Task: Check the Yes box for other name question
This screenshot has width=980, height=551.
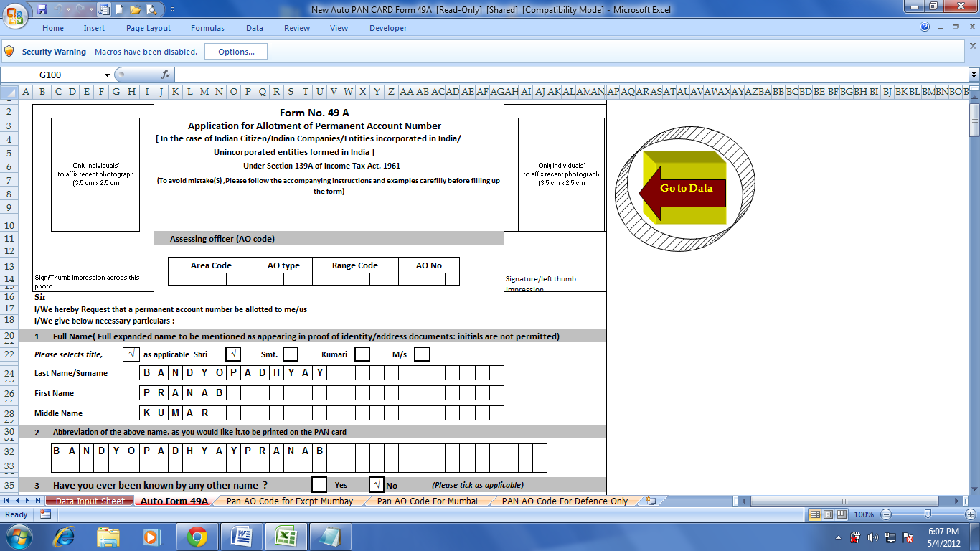Action: coord(318,485)
